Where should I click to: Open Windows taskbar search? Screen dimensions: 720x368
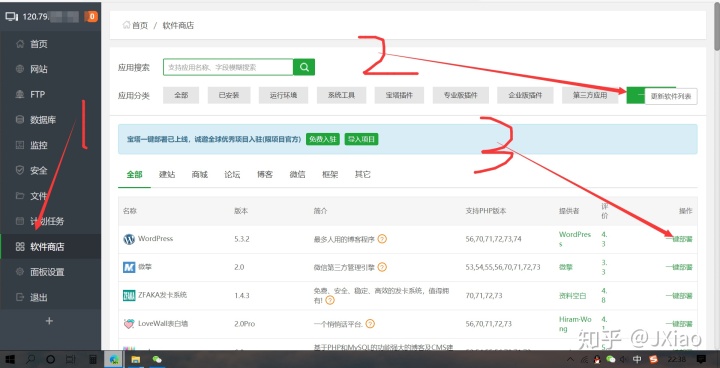point(31,359)
